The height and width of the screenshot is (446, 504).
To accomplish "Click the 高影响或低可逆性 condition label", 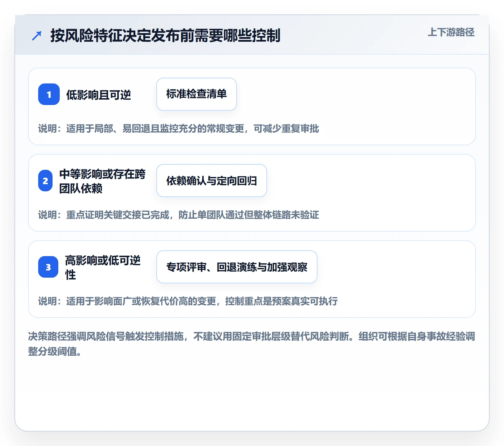I will click(103, 267).
